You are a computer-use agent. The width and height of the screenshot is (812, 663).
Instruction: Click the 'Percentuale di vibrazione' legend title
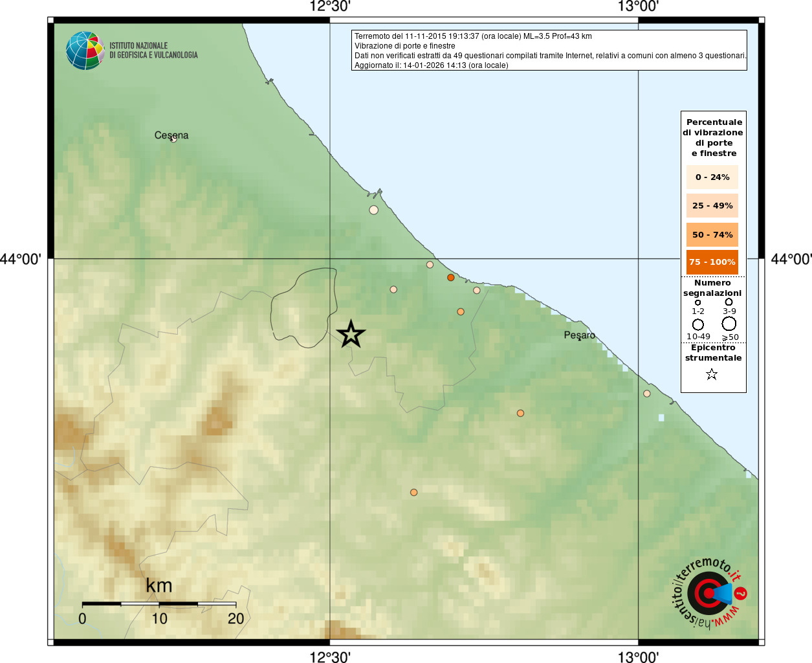point(713,137)
